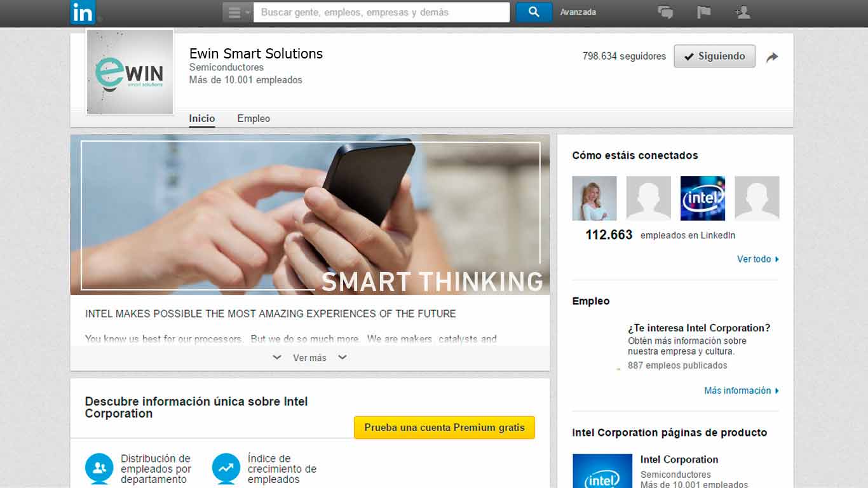Click the Avanzada search link
The height and width of the screenshot is (488, 868).
[578, 12]
